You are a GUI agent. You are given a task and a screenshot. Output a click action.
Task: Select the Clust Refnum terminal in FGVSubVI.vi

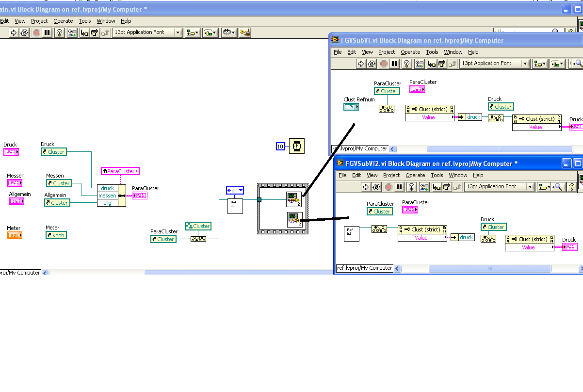click(x=351, y=107)
